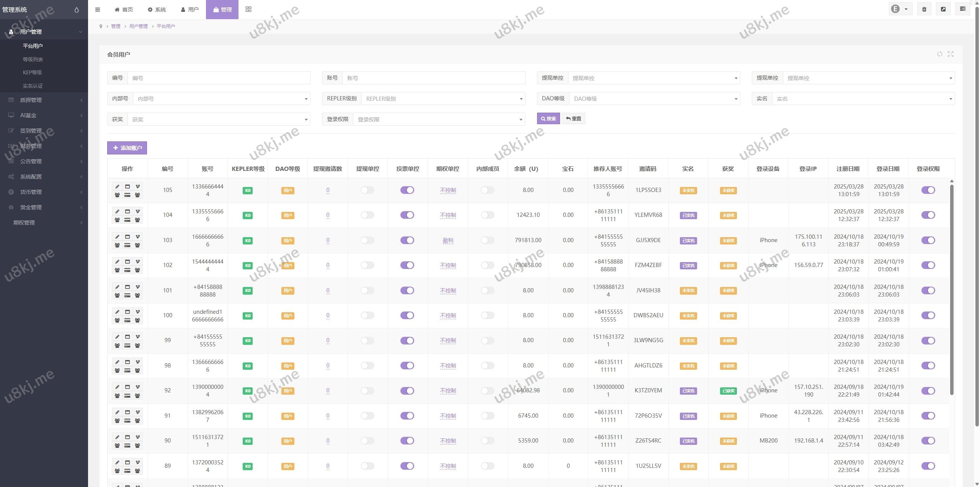This screenshot has width=980, height=487.
Task: Open 系统 tab in top navigation
Action: click(x=157, y=10)
